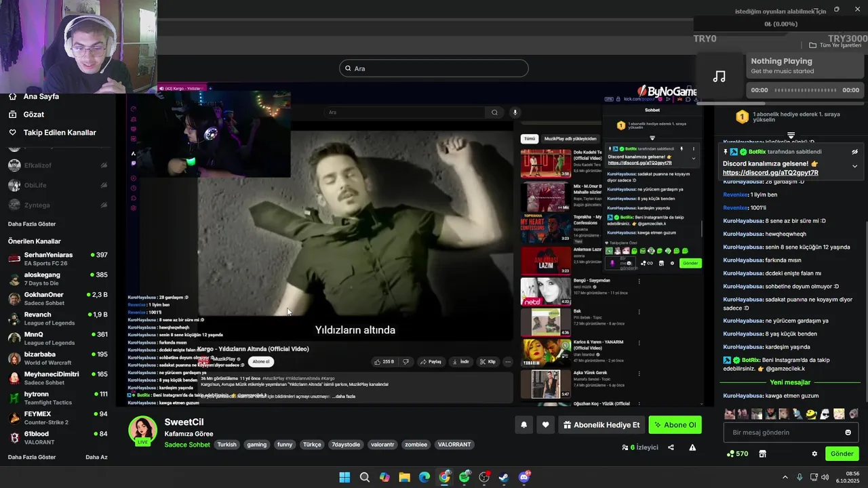Select the 7daystodie tag
Viewport: 868px width, 488px height.
(346, 445)
